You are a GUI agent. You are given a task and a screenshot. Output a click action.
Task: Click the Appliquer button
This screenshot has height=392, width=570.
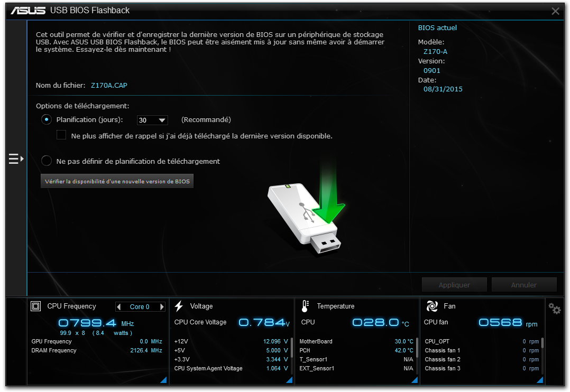(454, 285)
